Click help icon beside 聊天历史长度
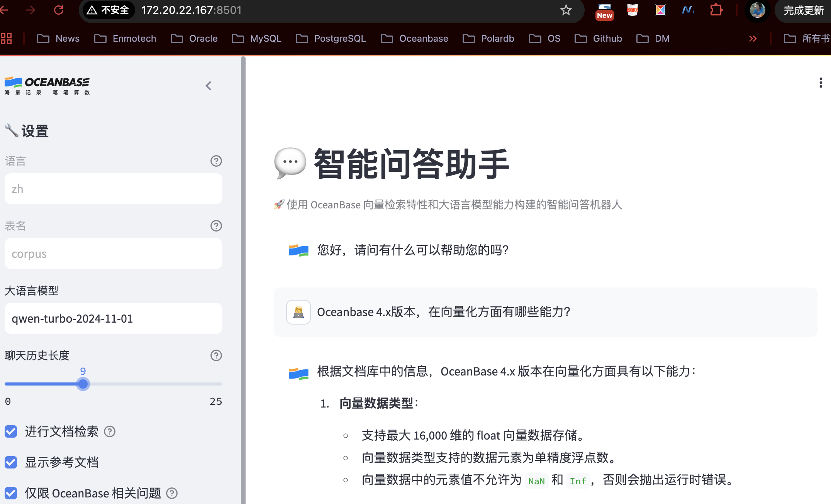831x504 pixels. (216, 355)
